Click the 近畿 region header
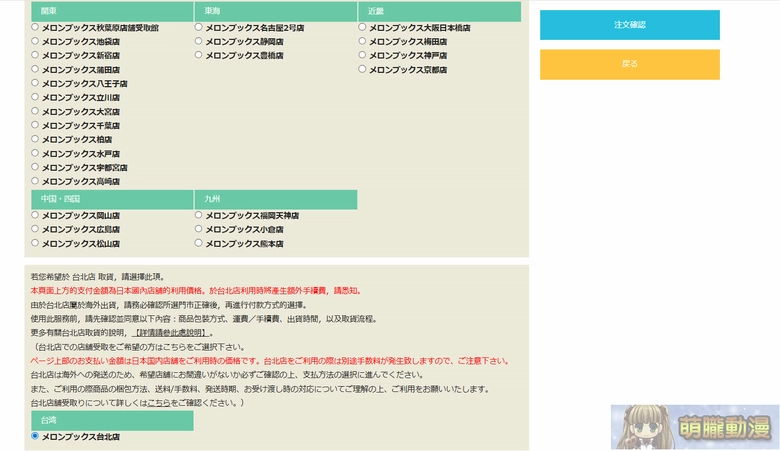The image size is (780, 451). (439, 11)
